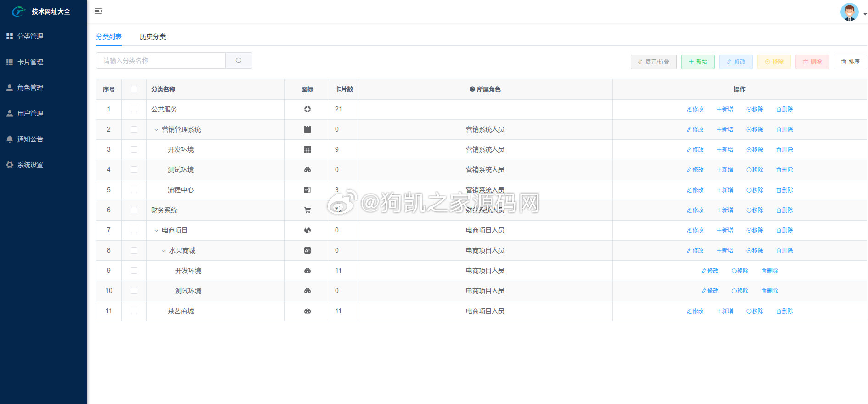The image size is (868, 404).
Task: Click the green 新增 toolbar button
Action: pyautogui.click(x=698, y=61)
